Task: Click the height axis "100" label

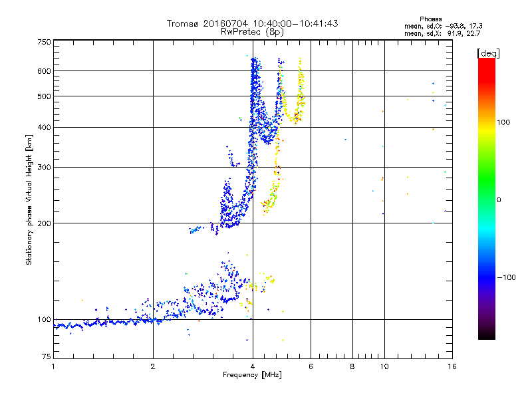Action: [44, 320]
